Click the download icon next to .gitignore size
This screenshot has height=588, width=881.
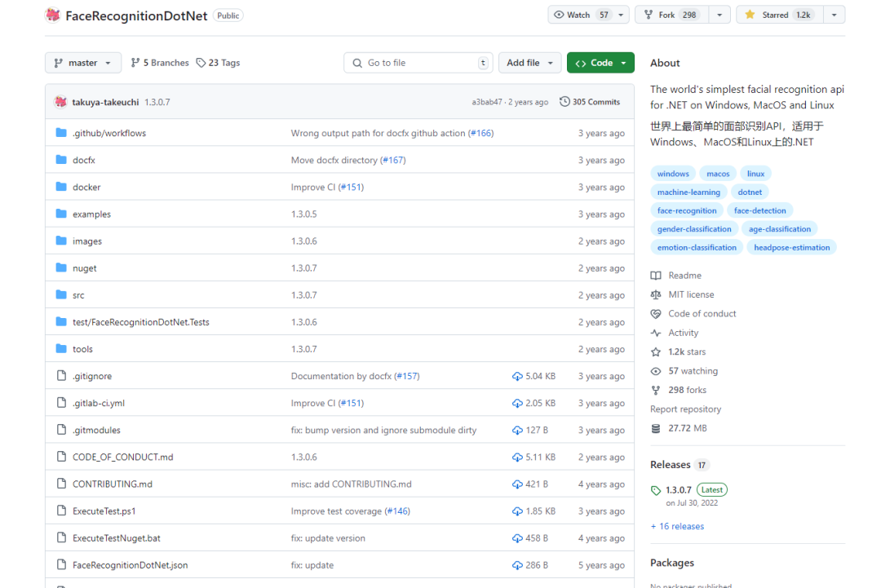pos(517,376)
